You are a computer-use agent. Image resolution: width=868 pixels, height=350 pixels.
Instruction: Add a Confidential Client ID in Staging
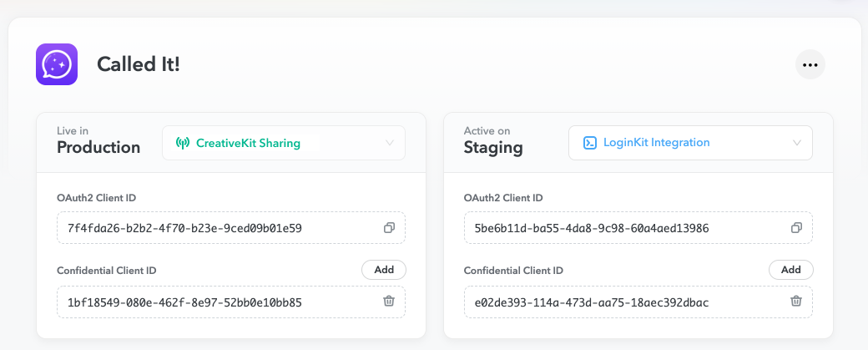click(791, 270)
